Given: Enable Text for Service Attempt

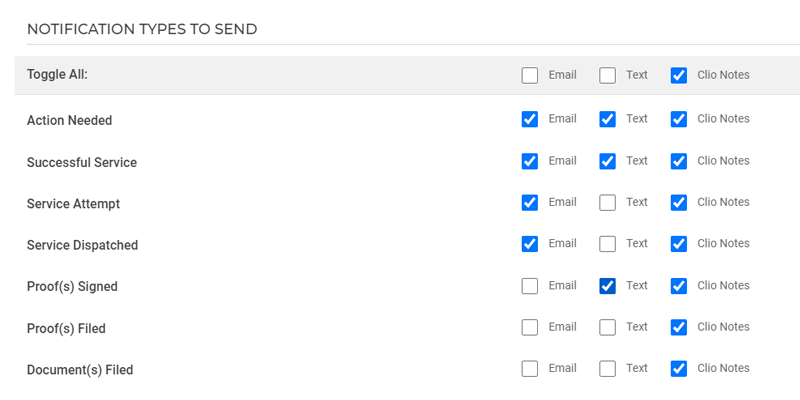Looking at the screenshot, I should tap(607, 202).
